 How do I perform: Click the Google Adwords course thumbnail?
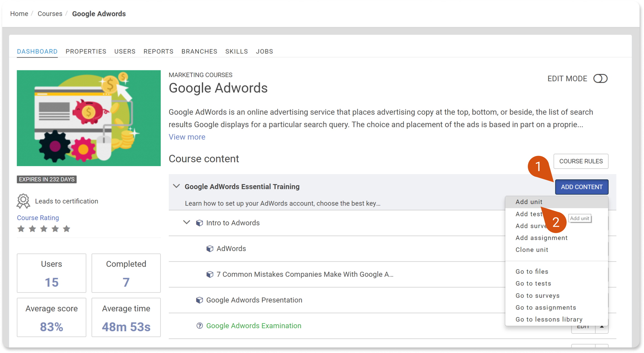(89, 118)
